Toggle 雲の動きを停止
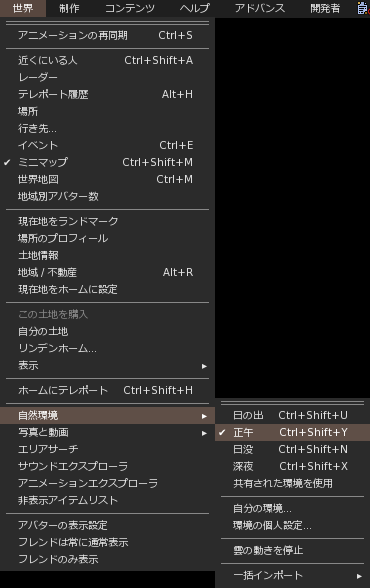 point(292,550)
